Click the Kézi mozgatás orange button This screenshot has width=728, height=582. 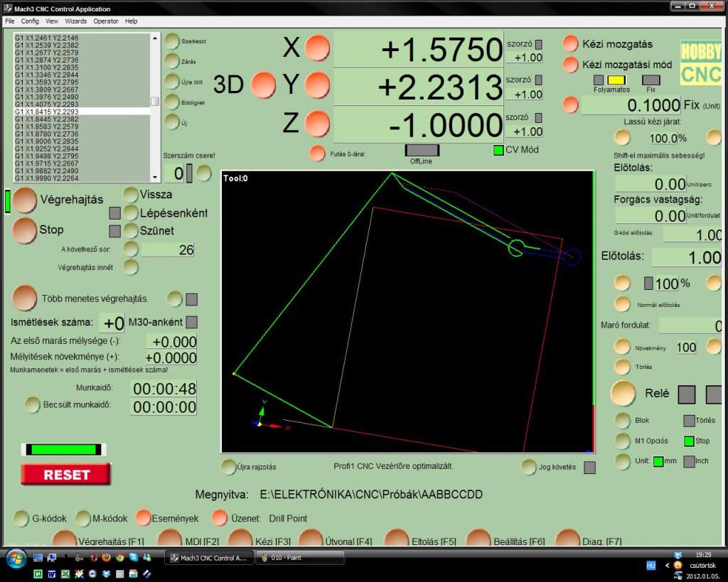pyautogui.click(x=570, y=43)
